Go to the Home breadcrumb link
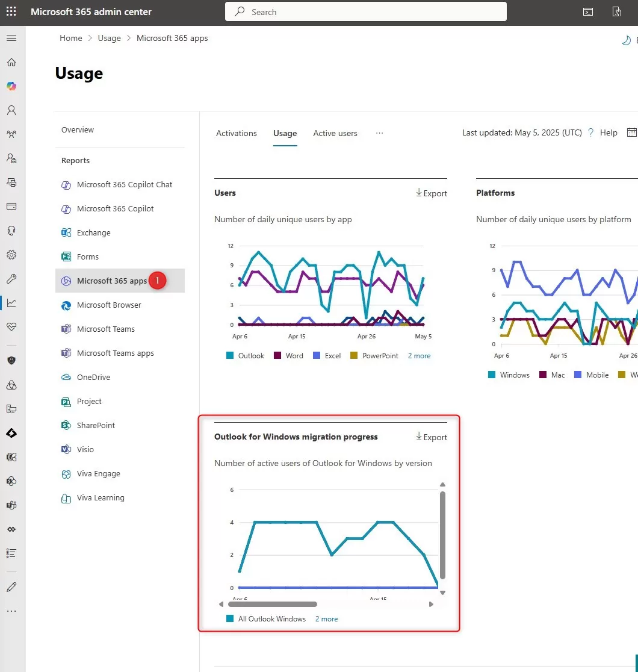The image size is (638, 672). [70, 38]
